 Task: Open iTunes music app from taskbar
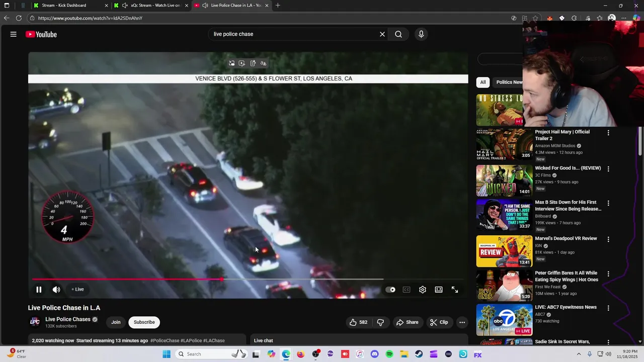coord(360,354)
